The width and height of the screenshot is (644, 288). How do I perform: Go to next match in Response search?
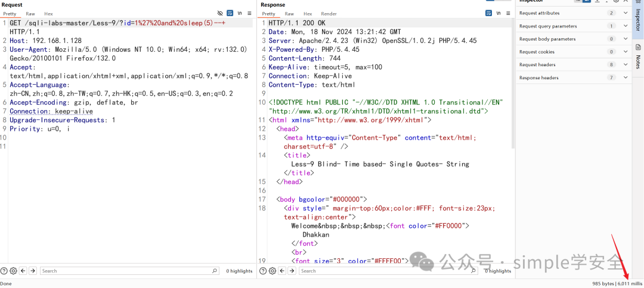tap(291, 271)
